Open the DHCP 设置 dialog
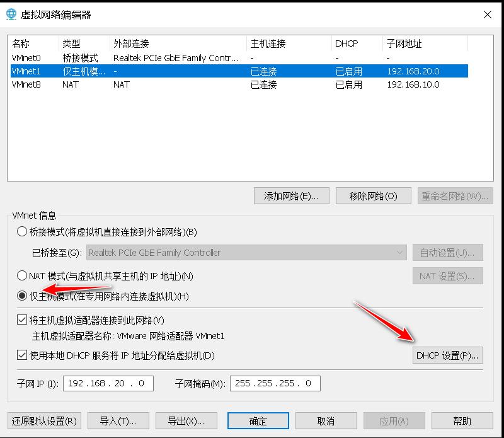The width and height of the screenshot is (504, 438). pyautogui.click(x=447, y=355)
